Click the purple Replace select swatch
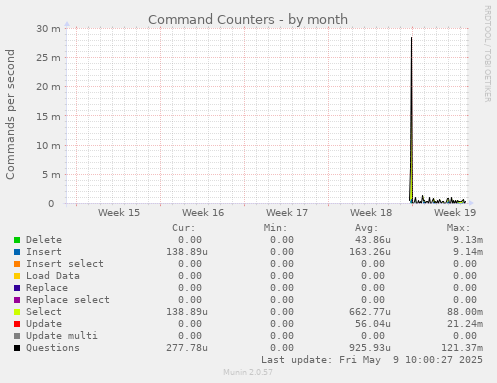497x383 pixels. 17,300
